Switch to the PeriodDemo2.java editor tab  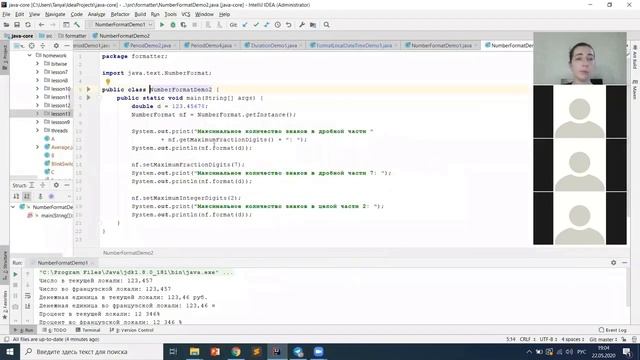tap(150, 45)
